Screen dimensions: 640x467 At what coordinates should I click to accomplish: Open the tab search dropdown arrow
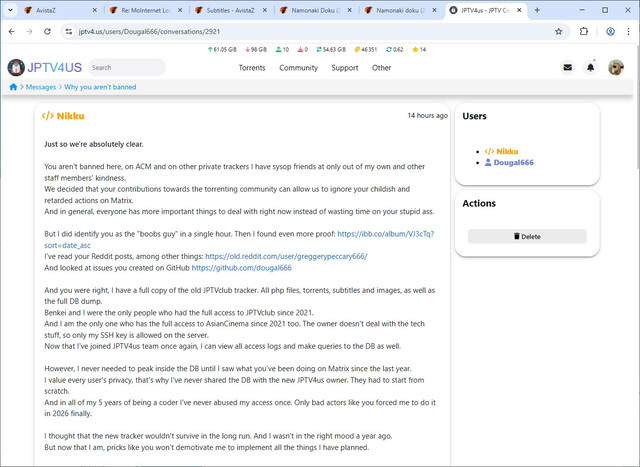[x=10, y=10]
